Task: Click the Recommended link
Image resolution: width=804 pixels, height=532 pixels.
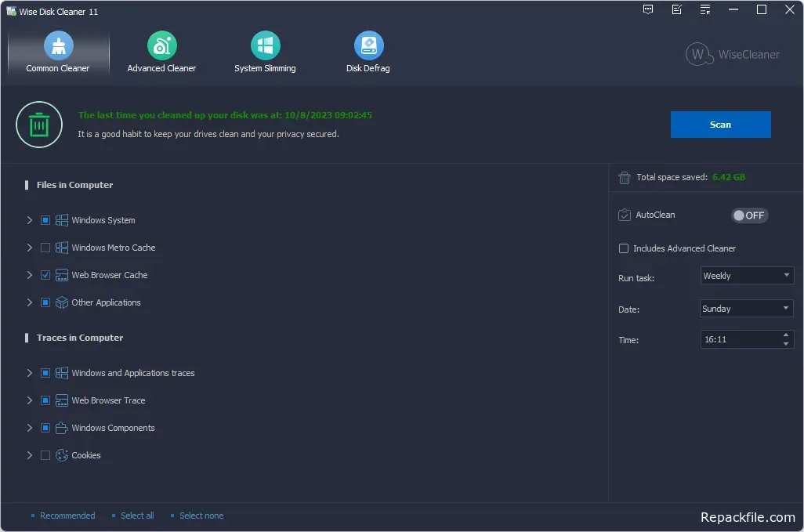Action: point(67,516)
